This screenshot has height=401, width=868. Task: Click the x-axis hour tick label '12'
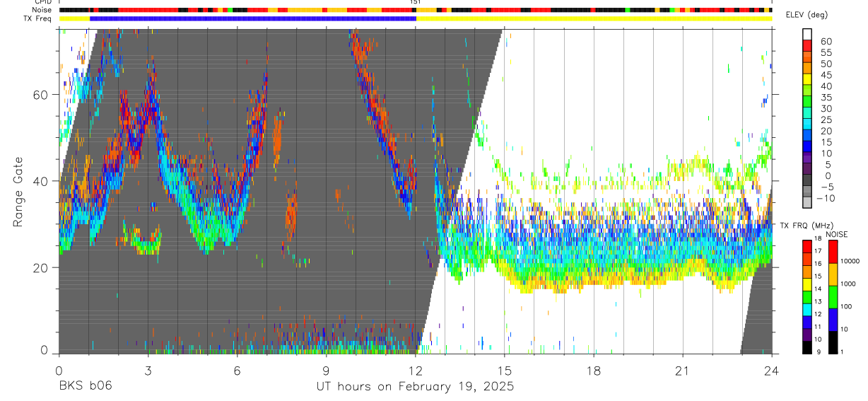click(415, 370)
